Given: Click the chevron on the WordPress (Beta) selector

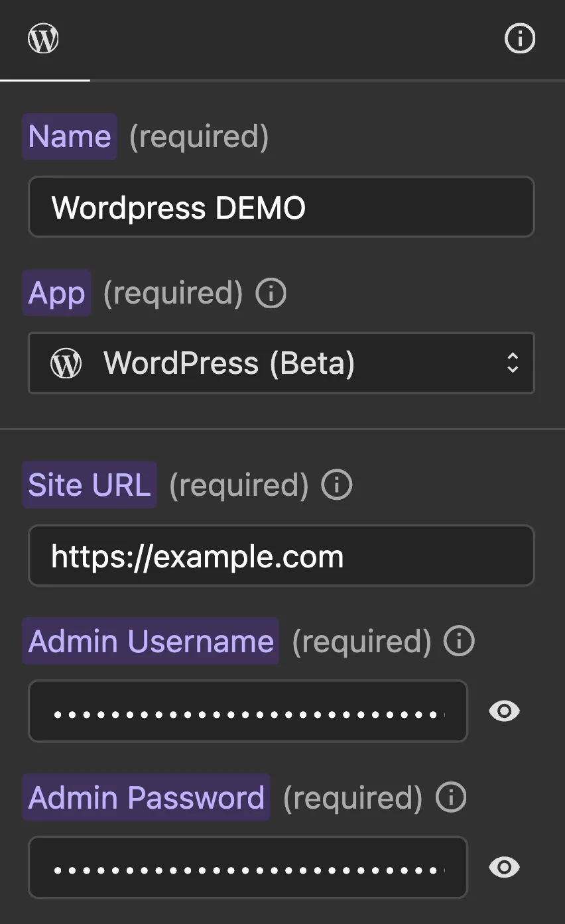Looking at the screenshot, I should (x=513, y=363).
